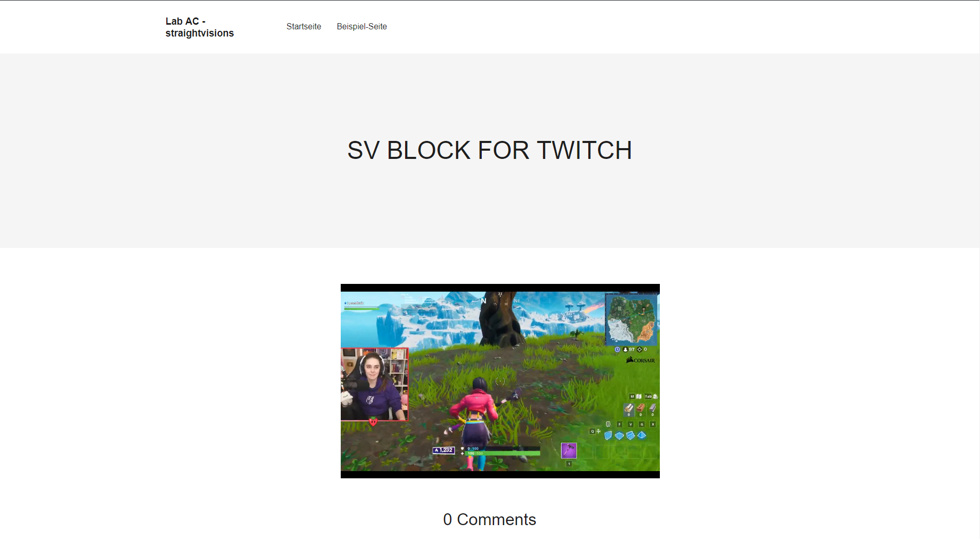The width and height of the screenshot is (980, 539).
Task: Click the blue stairs build icon
Action: pos(631,436)
